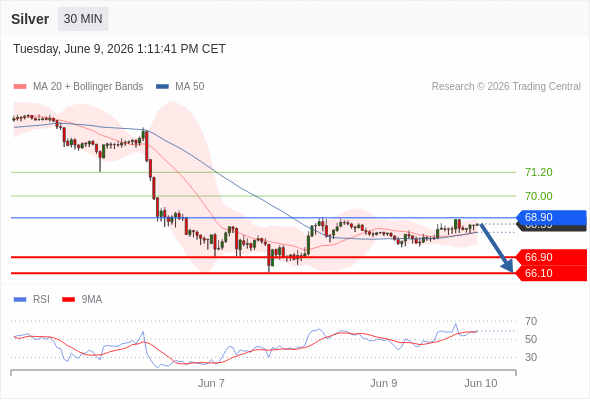The height and width of the screenshot is (400, 590).
Task: Click the black current price tag
Action: click(x=552, y=227)
